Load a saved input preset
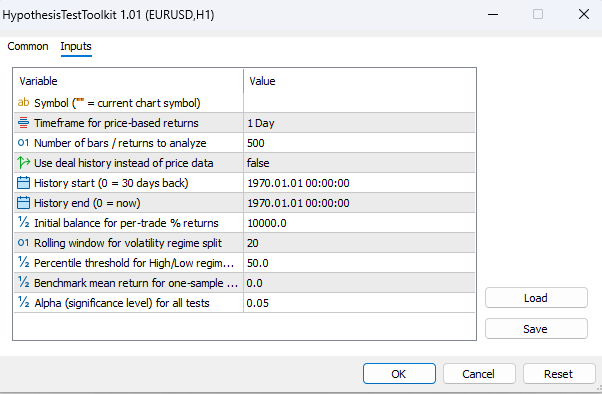The image size is (602, 394). 536,298
